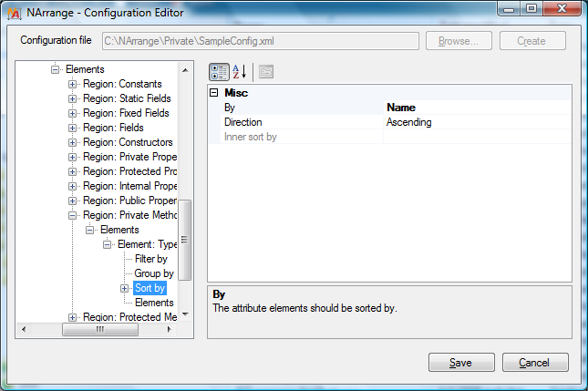Click the Save button
Image resolution: width=588 pixels, height=391 pixels.
coord(461,363)
